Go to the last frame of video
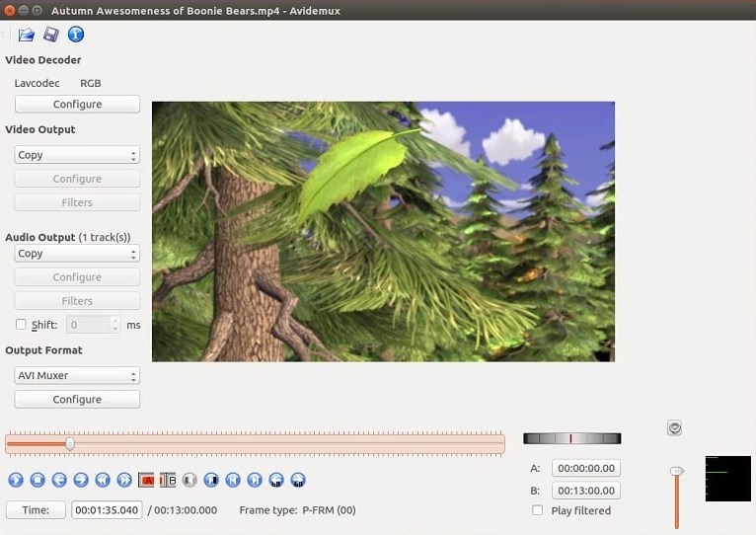This screenshot has height=535, width=756. [x=255, y=480]
